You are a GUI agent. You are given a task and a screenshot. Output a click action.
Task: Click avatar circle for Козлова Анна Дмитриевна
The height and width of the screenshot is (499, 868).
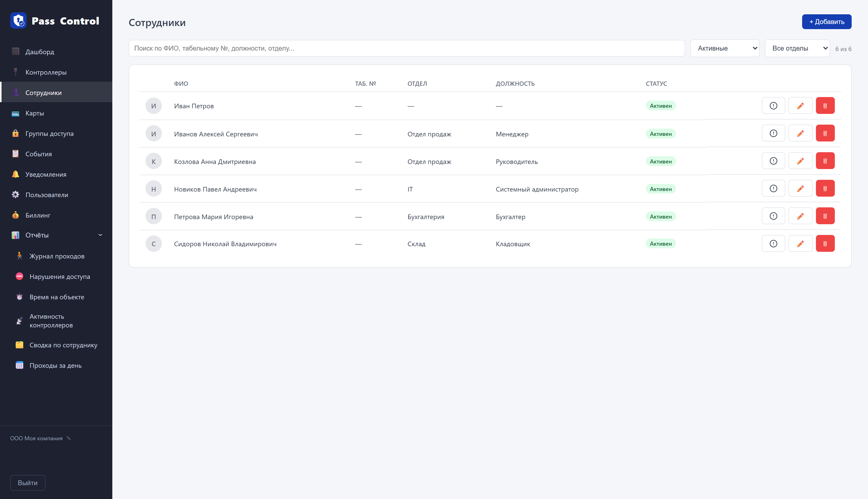click(153, 161)
